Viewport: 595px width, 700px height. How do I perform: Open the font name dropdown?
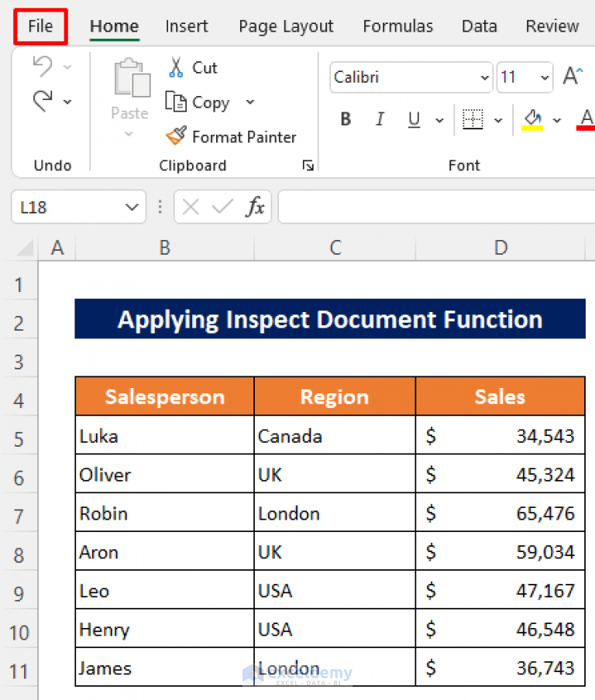[483, 77]
